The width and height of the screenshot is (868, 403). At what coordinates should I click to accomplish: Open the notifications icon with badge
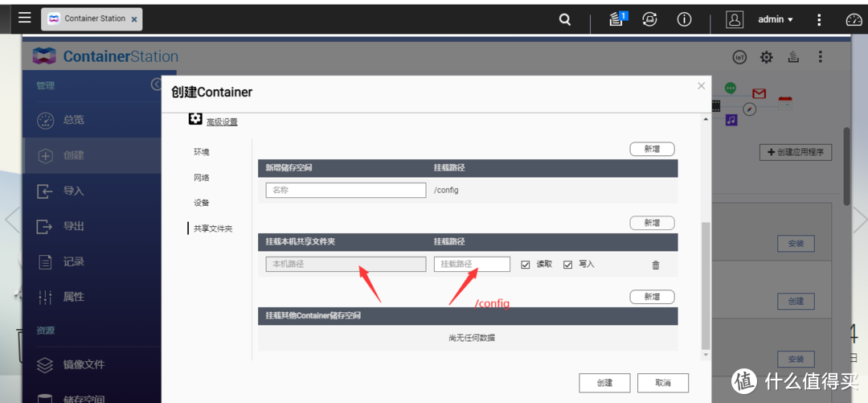pos(616,19)
